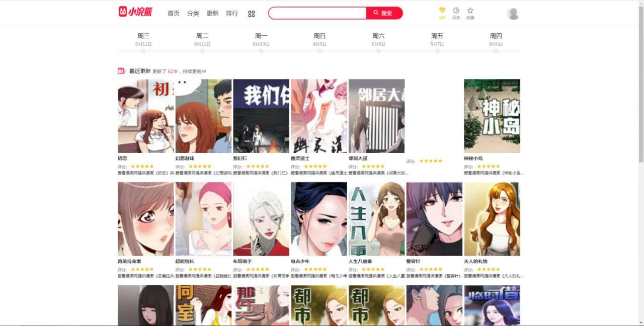The image size is (644, 326).
Task: Click inside the search input field
Action: click(317, 13)
